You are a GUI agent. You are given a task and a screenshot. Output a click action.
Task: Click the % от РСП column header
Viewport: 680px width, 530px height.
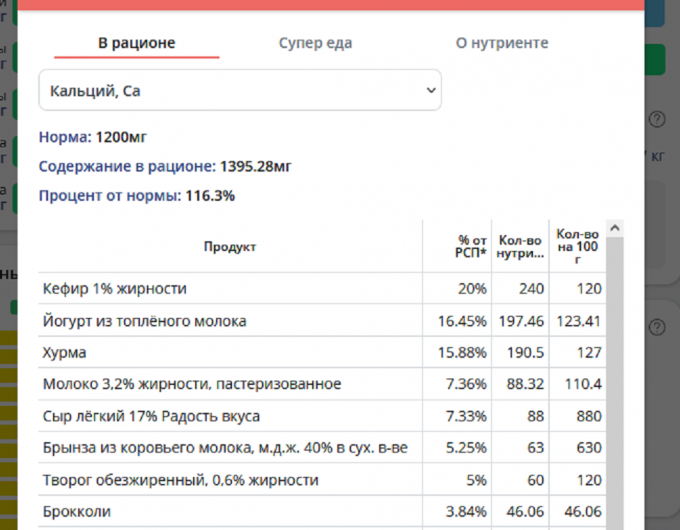tap(471, 246)
